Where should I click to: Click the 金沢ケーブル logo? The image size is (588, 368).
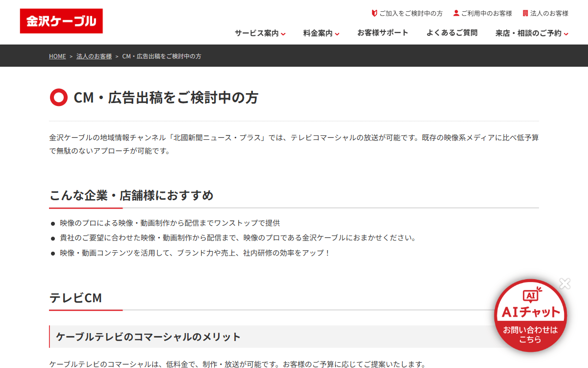pos(61,21)
